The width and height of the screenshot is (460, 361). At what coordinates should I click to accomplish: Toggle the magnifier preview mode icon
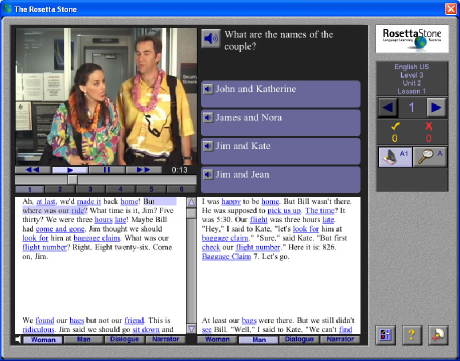pos(430,157)
